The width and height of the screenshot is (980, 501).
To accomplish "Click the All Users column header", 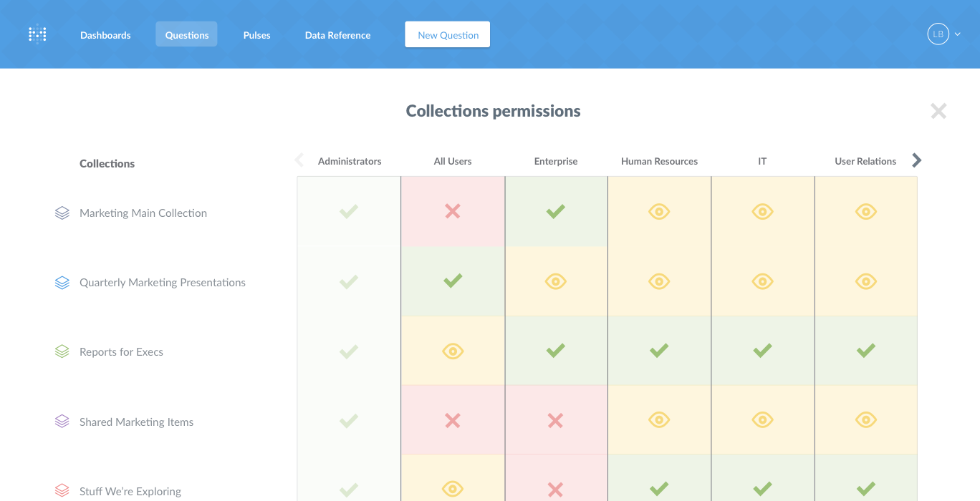I will pos(453,161).
